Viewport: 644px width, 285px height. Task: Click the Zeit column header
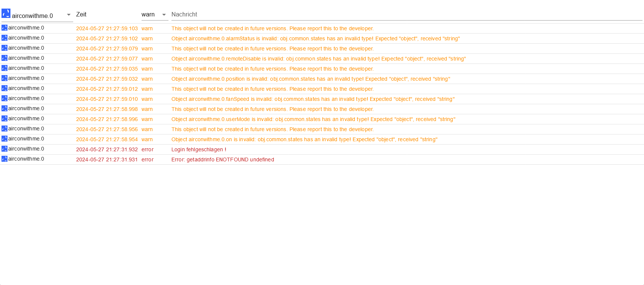click(81, 15)
